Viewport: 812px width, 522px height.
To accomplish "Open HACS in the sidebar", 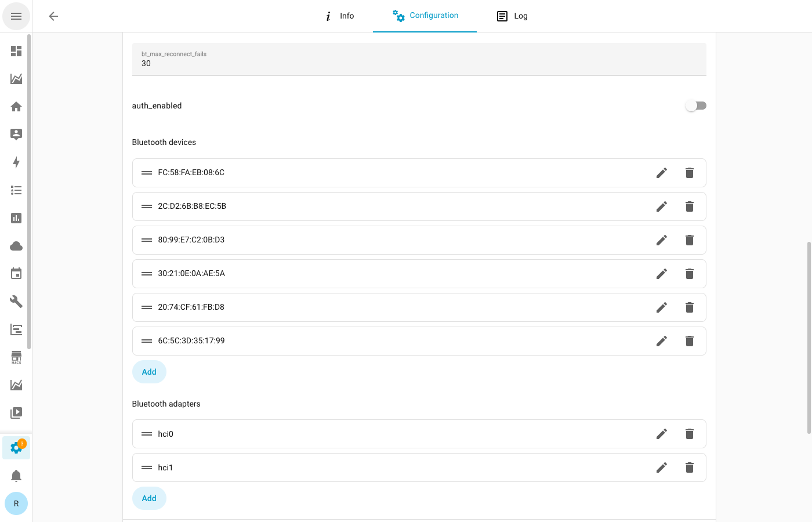I will coord(16,357).
